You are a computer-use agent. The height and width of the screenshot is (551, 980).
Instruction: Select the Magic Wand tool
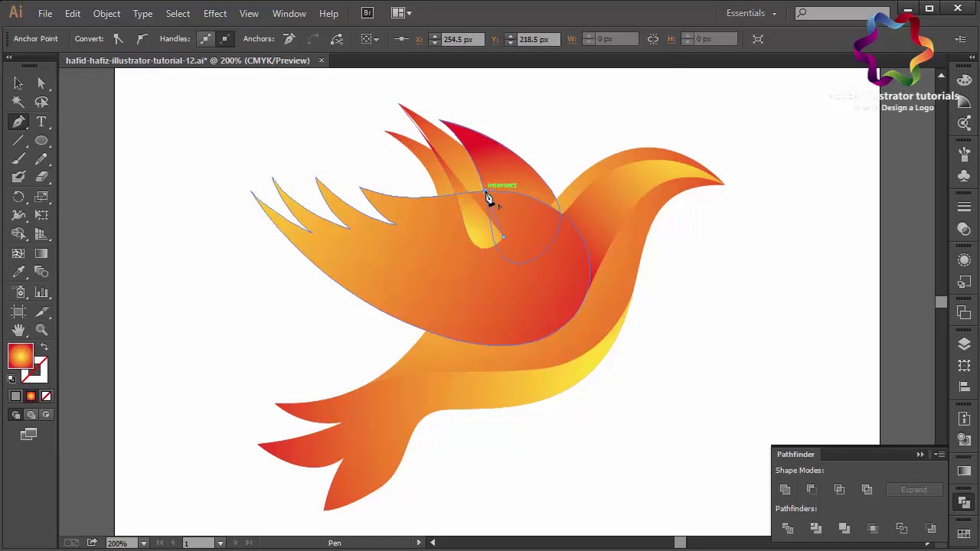tap(18, 102)
